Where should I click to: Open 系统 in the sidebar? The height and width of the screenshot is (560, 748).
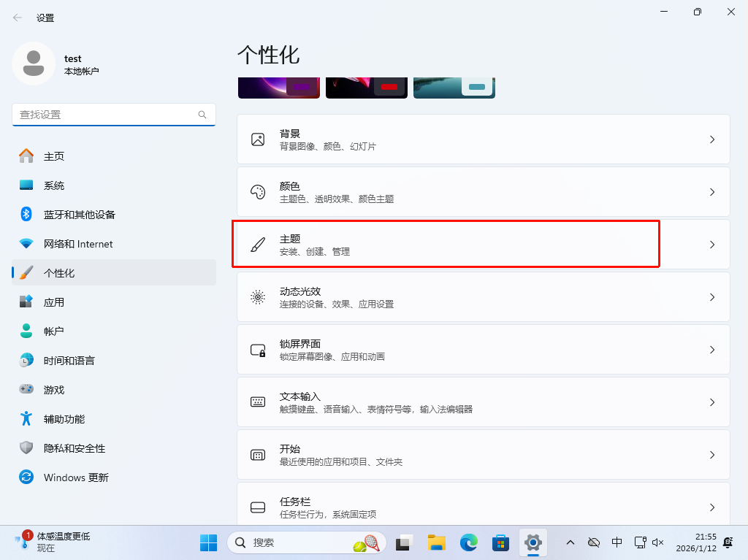coord(54,185)
